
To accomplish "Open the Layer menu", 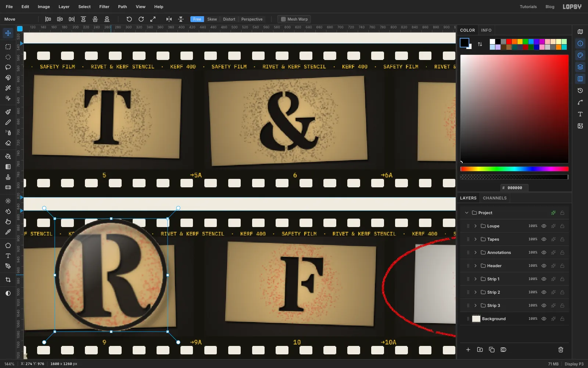I will click(64, 7).
